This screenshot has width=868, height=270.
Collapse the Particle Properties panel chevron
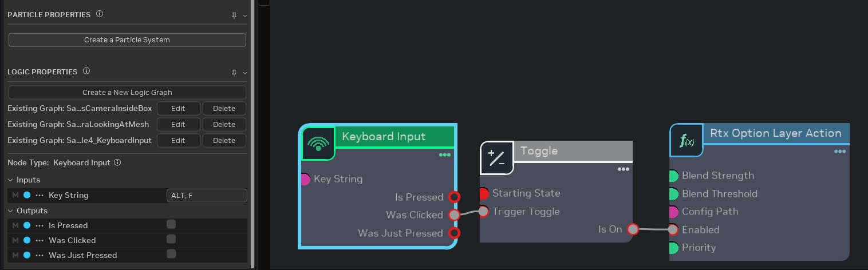[x=245, y=15]
